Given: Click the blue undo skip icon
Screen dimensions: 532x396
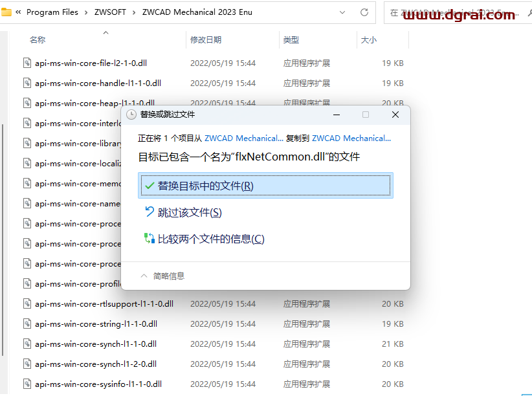Looking at the screenshot, I should (x=150, y=212).
